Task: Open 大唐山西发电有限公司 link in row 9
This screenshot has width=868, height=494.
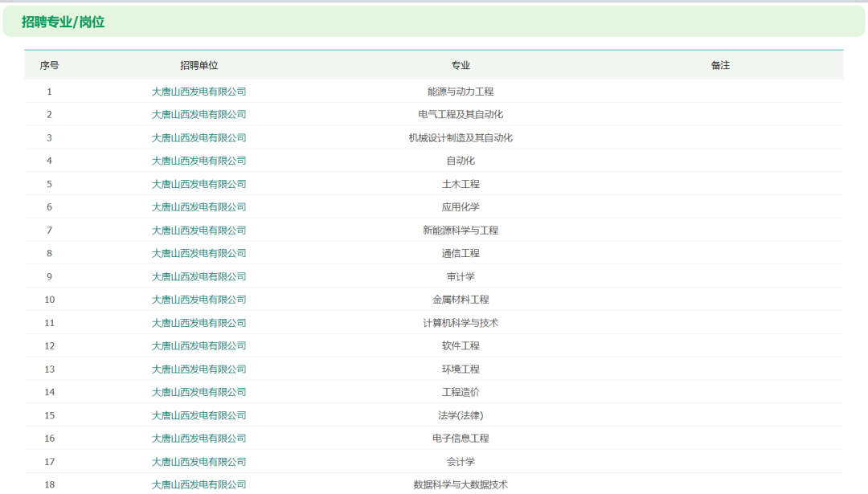Action: pos(199,276)
